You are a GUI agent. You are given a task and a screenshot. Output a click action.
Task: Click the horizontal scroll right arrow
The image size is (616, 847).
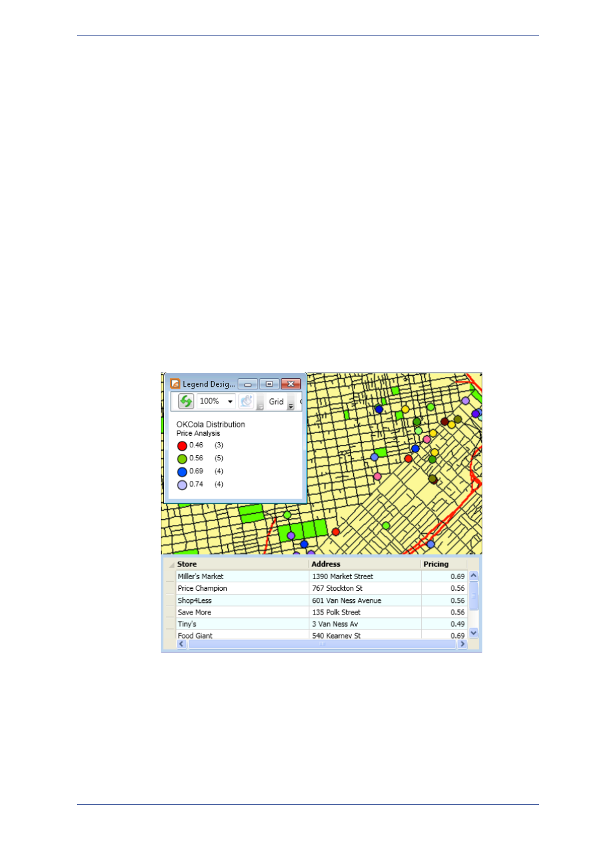click(x=462, y=644)
